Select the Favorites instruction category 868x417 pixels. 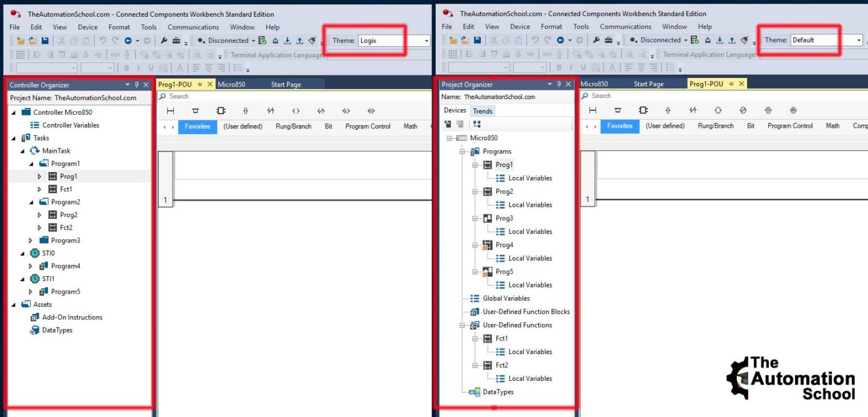pos(198,125)
